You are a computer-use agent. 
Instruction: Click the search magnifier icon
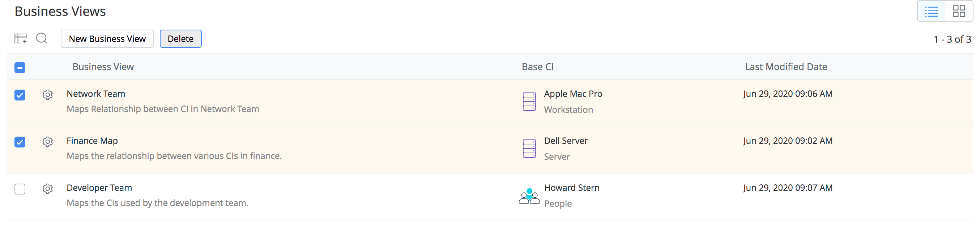42,38
